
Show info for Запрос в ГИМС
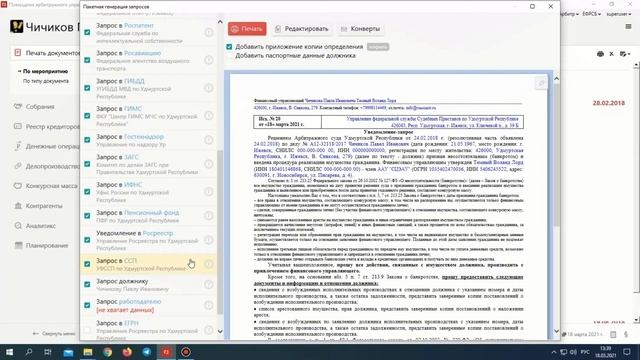(209, 116)
